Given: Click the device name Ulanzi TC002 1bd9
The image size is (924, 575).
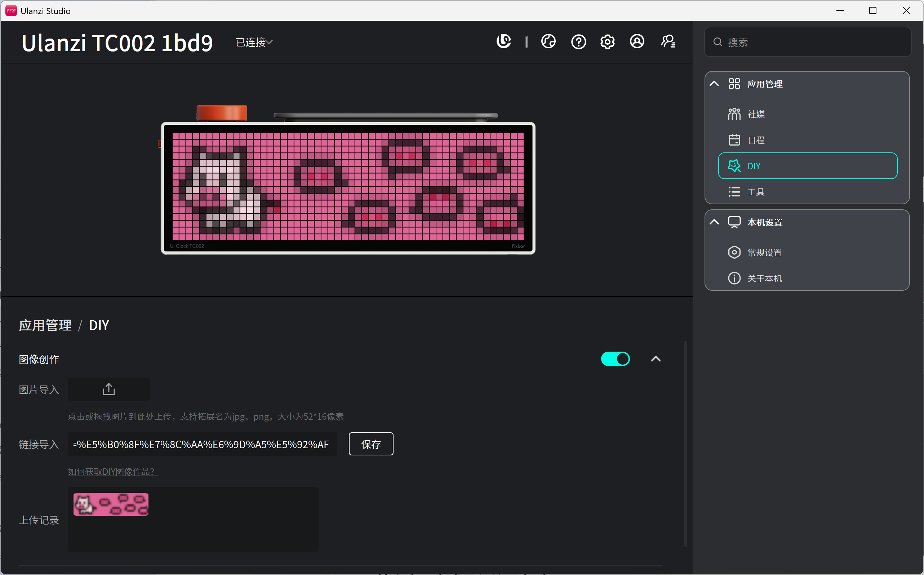Looking at the screenshot, I should [117, 42].
